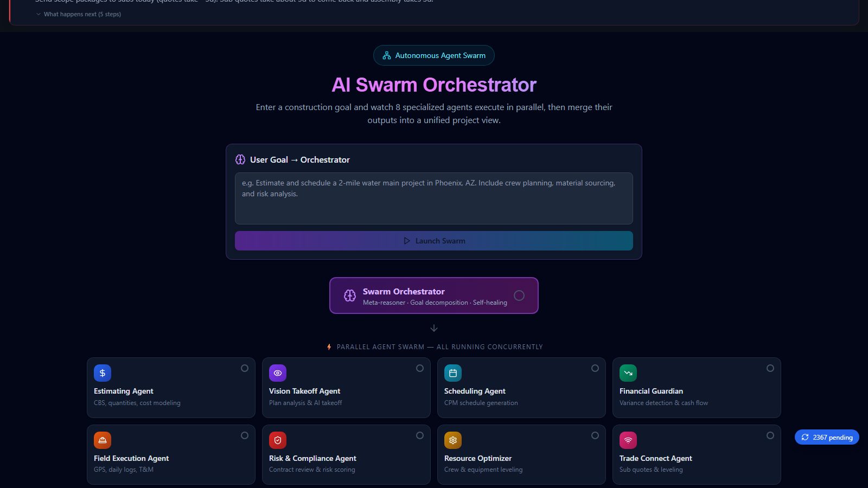Click the Risk & Compliance Agent title text

[312, 458]
